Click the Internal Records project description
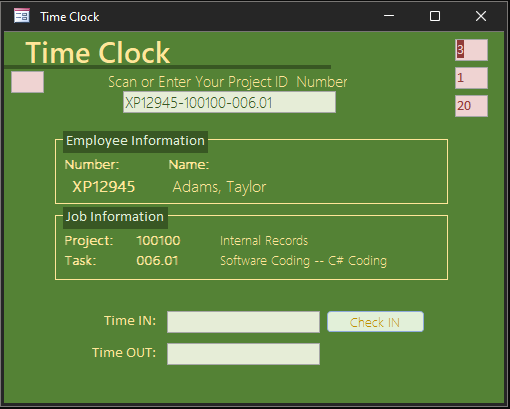Image resolution: width=510 pixels, height=409 pixels. coord(264,241)
